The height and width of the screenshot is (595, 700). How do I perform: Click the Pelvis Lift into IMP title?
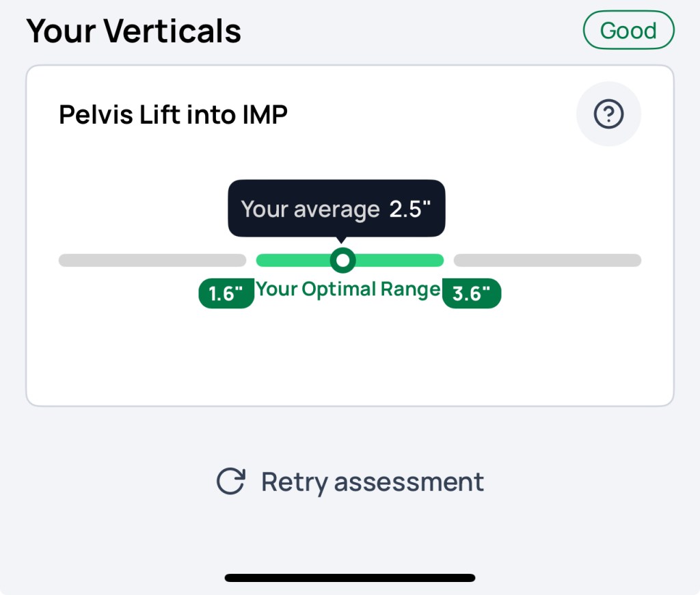(173, 115)
